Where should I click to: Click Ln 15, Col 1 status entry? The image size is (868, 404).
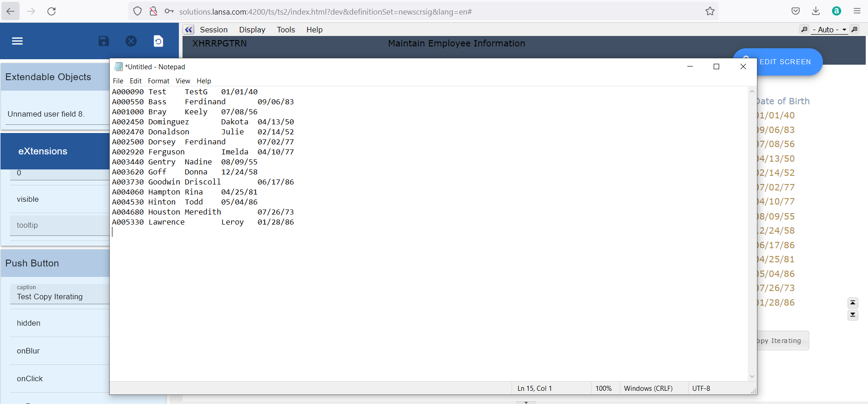534,389
